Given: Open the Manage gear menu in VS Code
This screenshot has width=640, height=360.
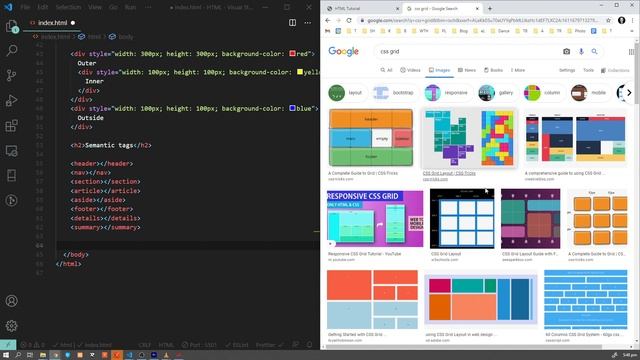Looking at the screenshot, I should click(11, 326).
